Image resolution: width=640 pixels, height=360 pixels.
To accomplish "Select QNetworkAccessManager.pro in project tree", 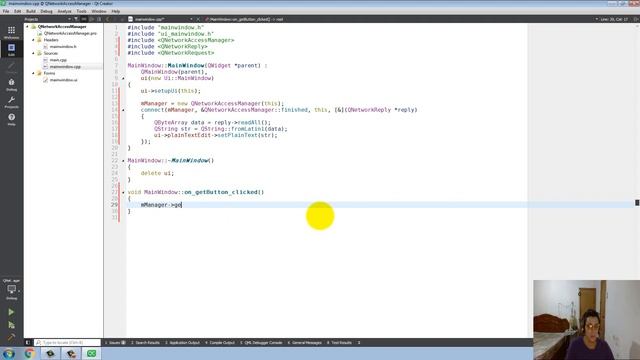I will (x=70, y=33).
